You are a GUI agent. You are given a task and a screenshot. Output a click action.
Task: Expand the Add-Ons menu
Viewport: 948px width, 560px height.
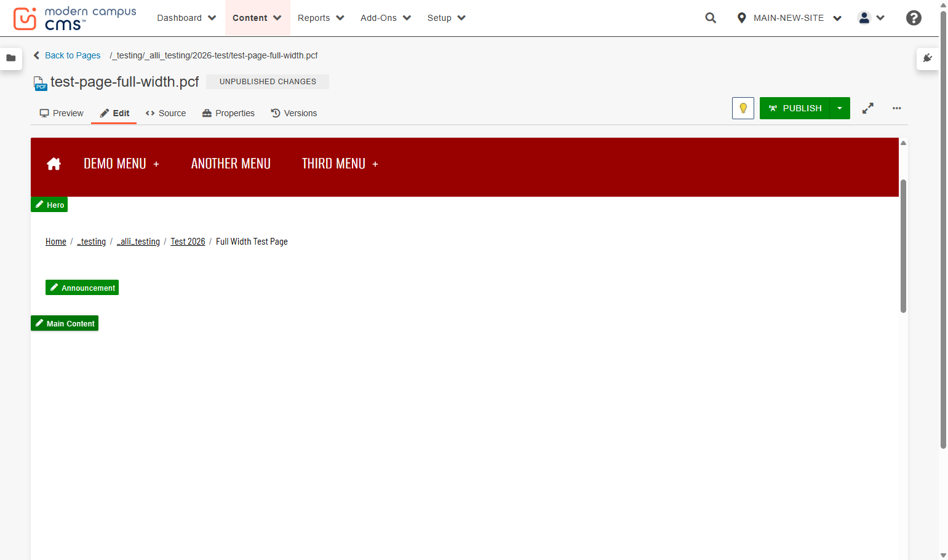pos(386,18)
